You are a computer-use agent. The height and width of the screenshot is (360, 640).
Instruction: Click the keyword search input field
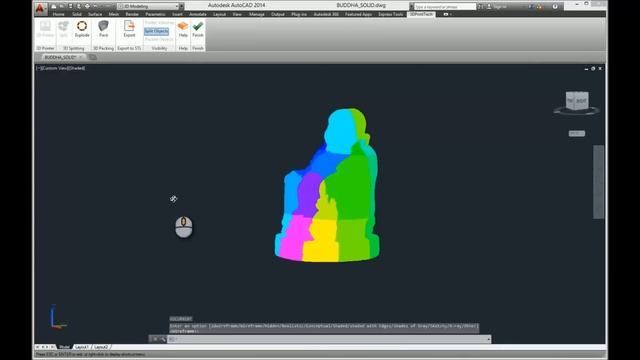[x=445, y=7]
